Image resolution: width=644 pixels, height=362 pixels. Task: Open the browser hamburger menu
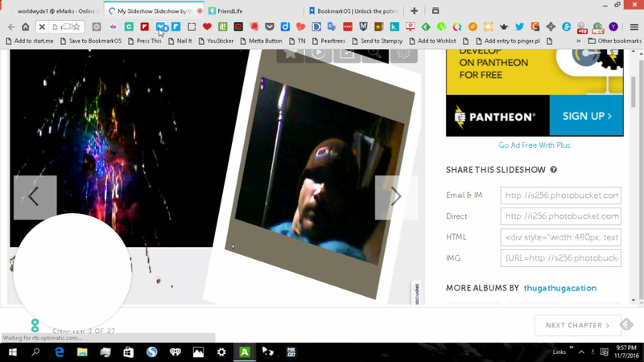(x=634, y=27)
